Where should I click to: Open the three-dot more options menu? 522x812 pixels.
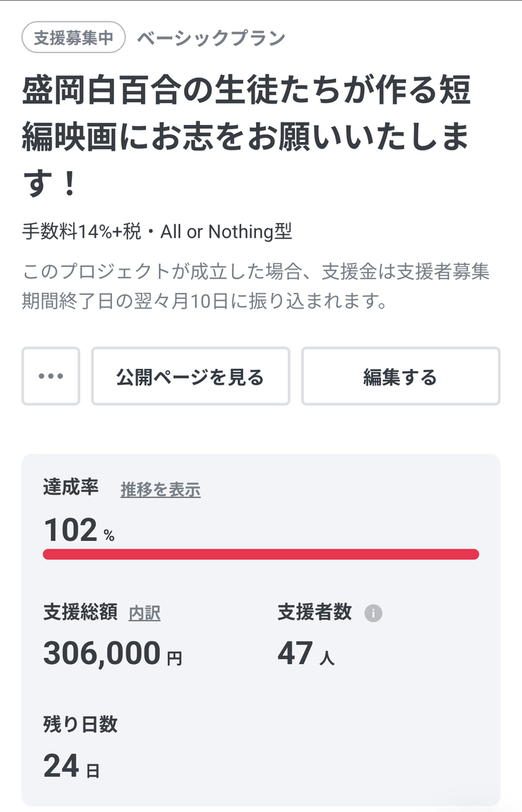pyautogui.click(x=51, y=376)
